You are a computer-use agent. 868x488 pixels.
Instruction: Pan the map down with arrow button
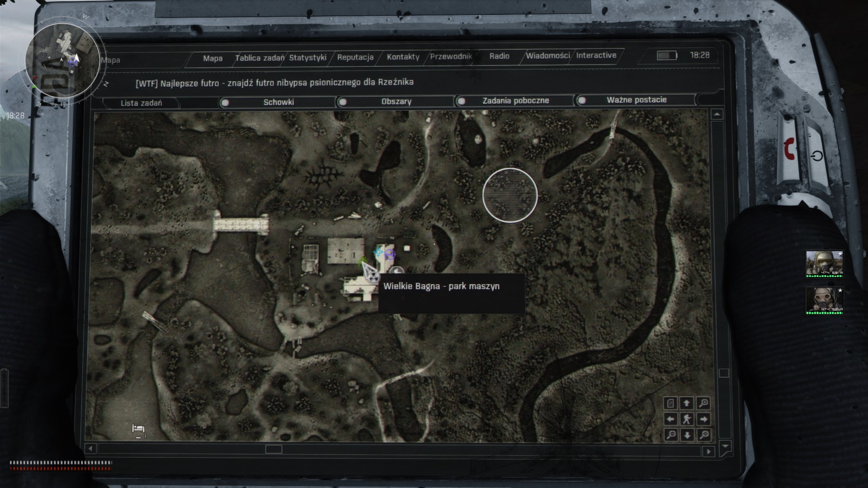(687, 435)
